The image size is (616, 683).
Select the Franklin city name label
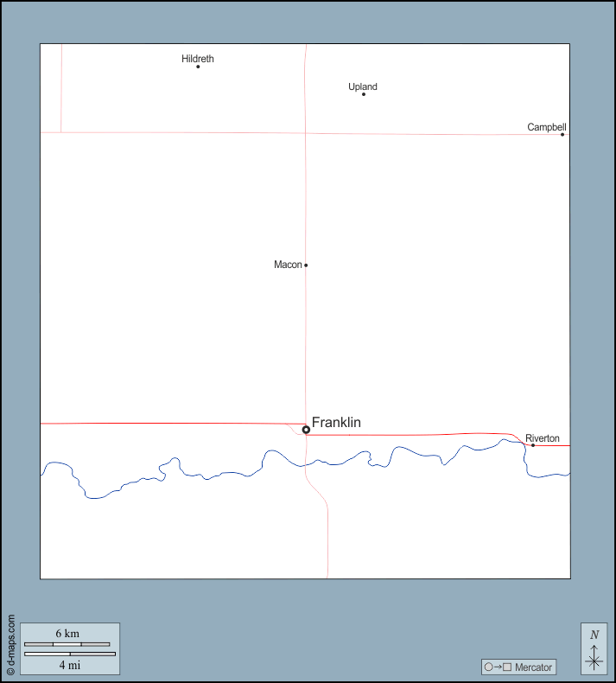pos(336,423)
